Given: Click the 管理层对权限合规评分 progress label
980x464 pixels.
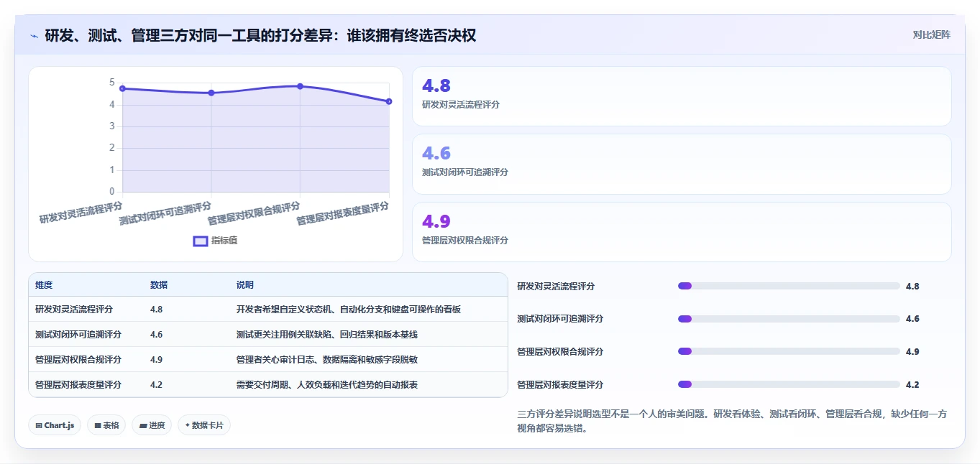Looking at the screenshot, I should point(560,352).
